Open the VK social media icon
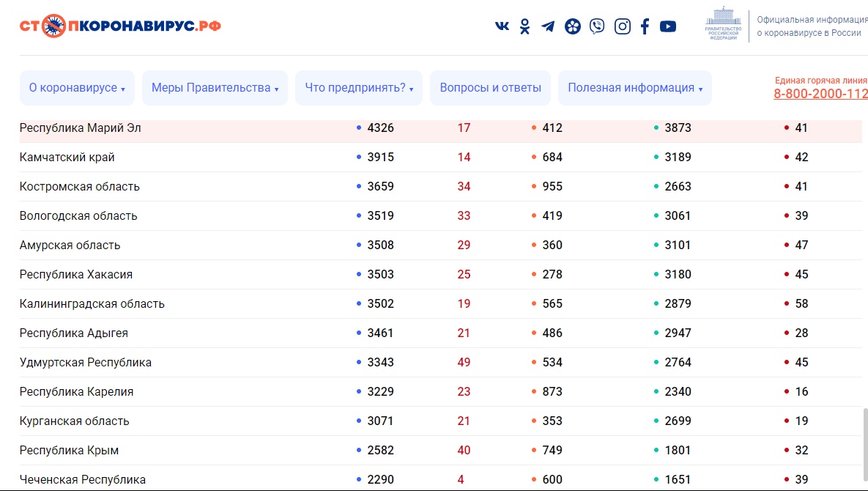Image resolution: width=868 pixels, height=491 pixels. point(502,26)
